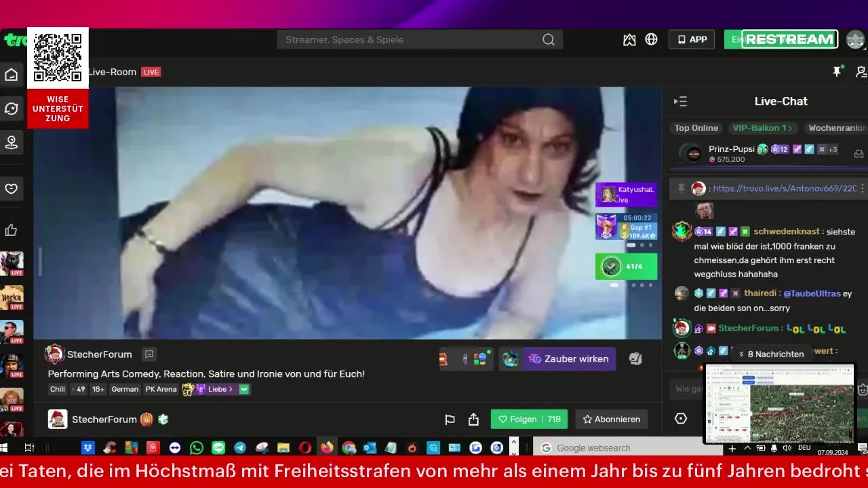
Task: Jump to 8 Nachrichten new messages
Action: point(771,354)
